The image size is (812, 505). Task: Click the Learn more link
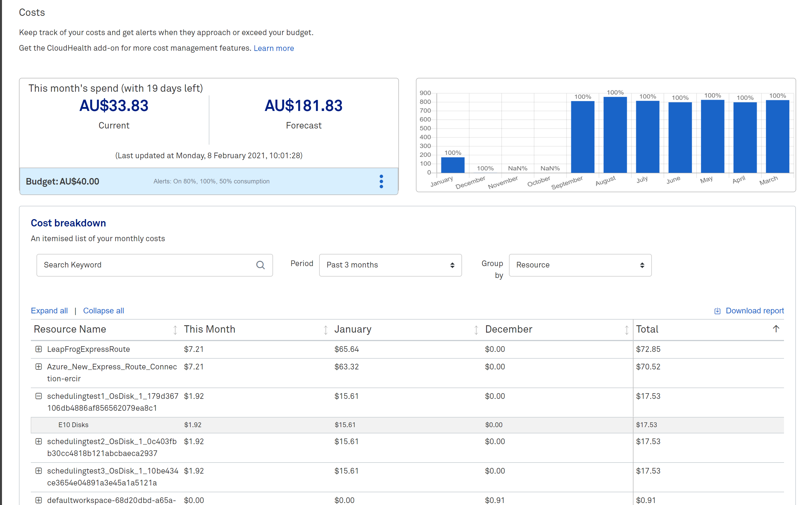274,48
